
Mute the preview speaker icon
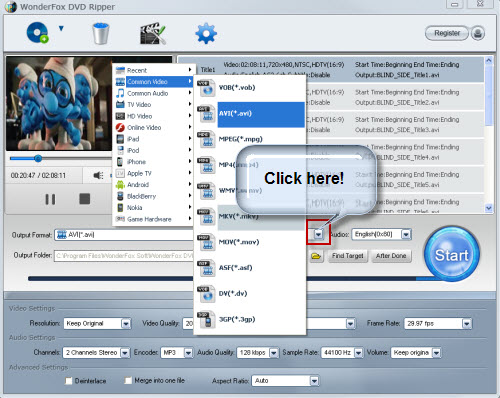click(98, 175)
